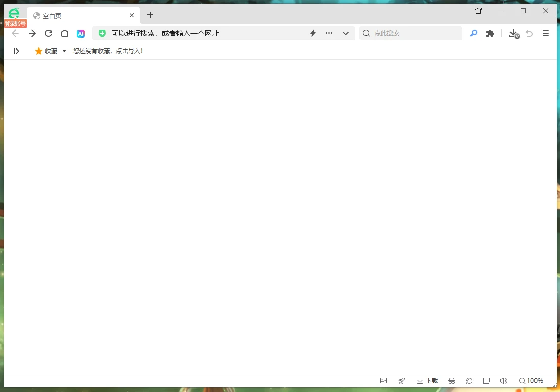Reload the page with the refresh icon
560x392 pixels.
pyautogui.click(x=48, y=33)
